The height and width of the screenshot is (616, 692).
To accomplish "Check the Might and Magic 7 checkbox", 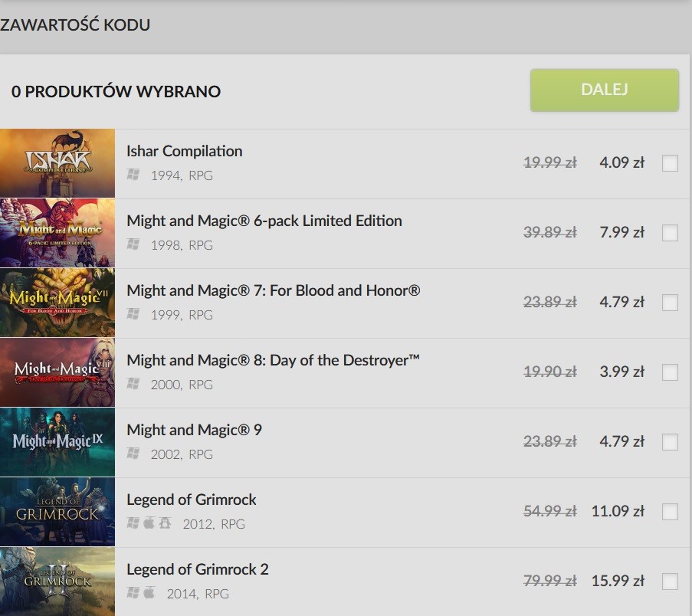I will (670, 303).
